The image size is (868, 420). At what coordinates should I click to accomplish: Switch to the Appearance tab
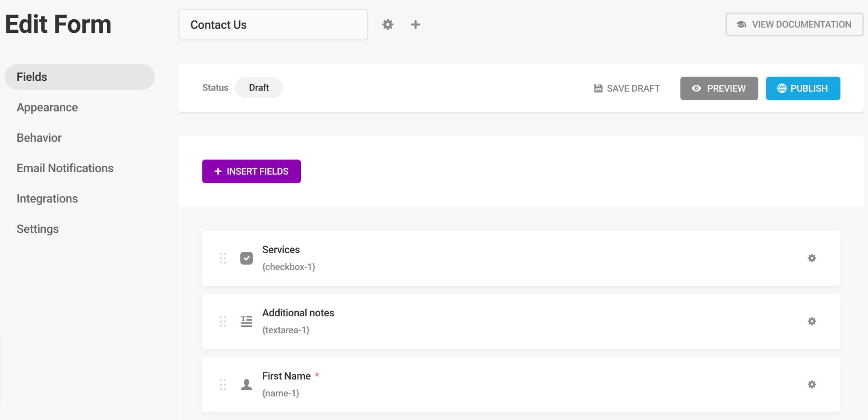tap(47, 108)
